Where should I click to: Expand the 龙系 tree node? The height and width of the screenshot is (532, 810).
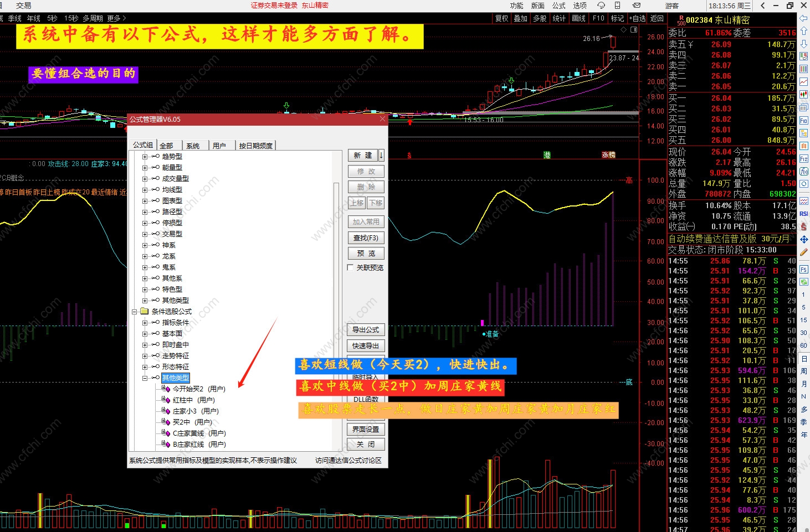145,256
